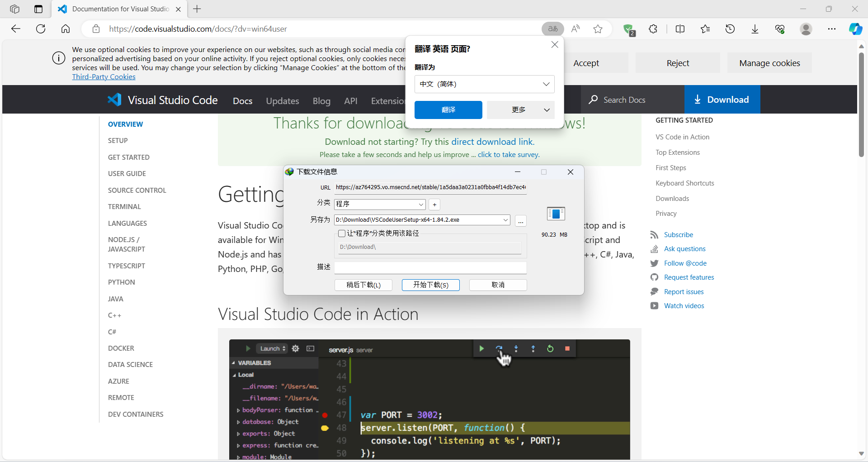
Task: Reload the page with refresh icon
Action: [41, 29]
